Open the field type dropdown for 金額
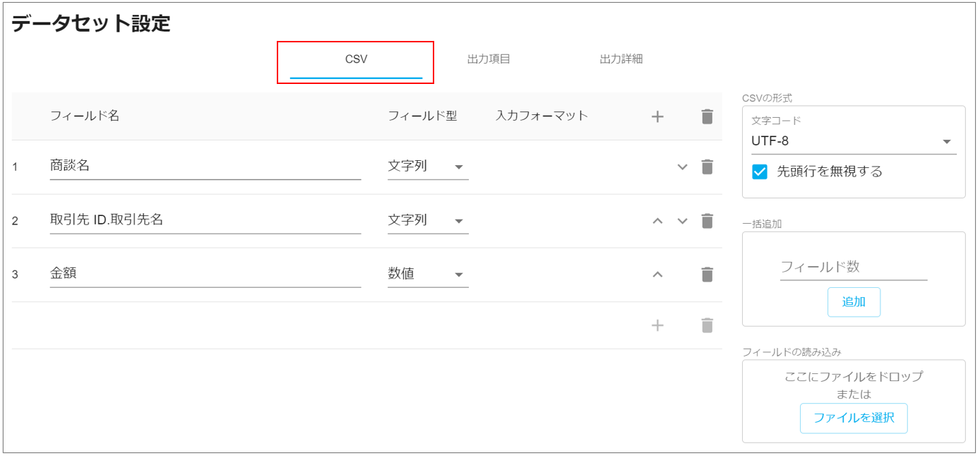This screenshot has height=458, width=980. tap(427, 275)
